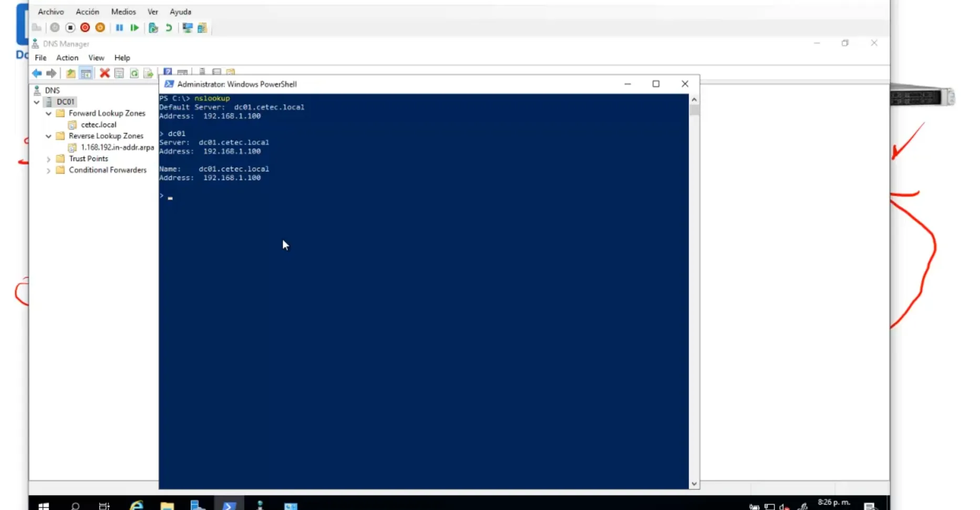Open the Medios menu
Viewport: 980px width, 510px height.
click(x=123, y=12)
